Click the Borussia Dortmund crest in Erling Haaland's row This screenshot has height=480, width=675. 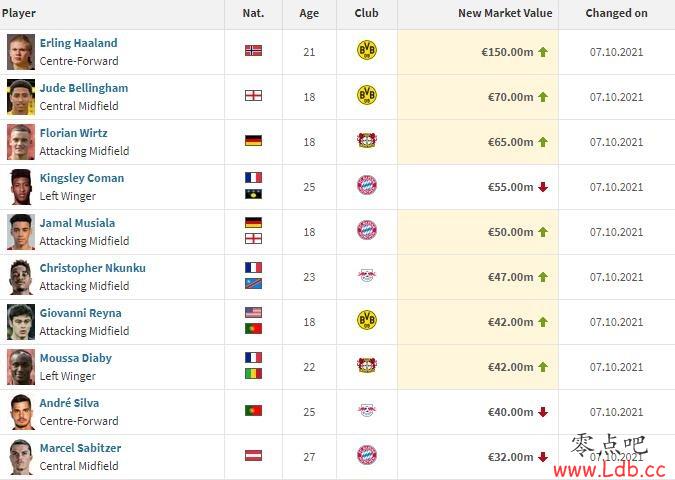(x=367, y=50)
